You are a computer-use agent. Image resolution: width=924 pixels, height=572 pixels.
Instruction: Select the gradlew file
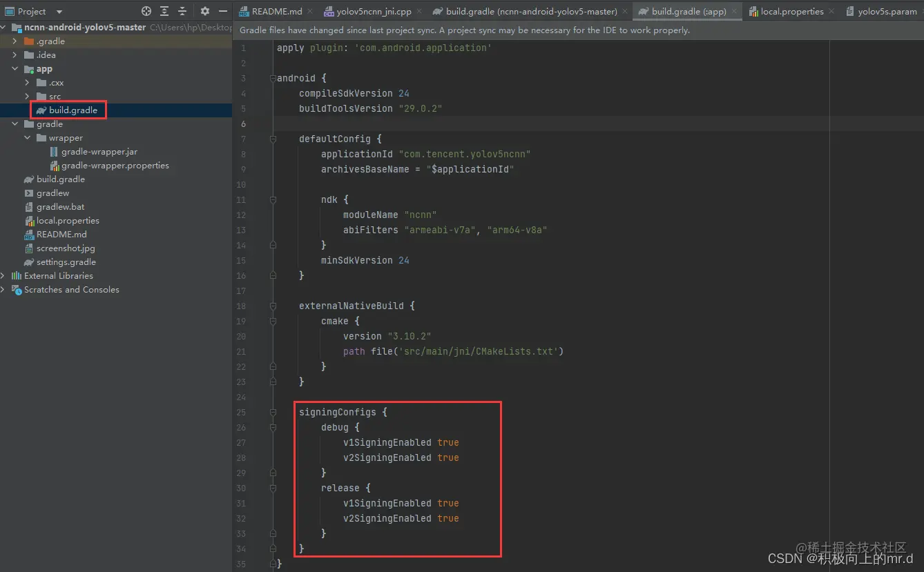click(53, 193)
